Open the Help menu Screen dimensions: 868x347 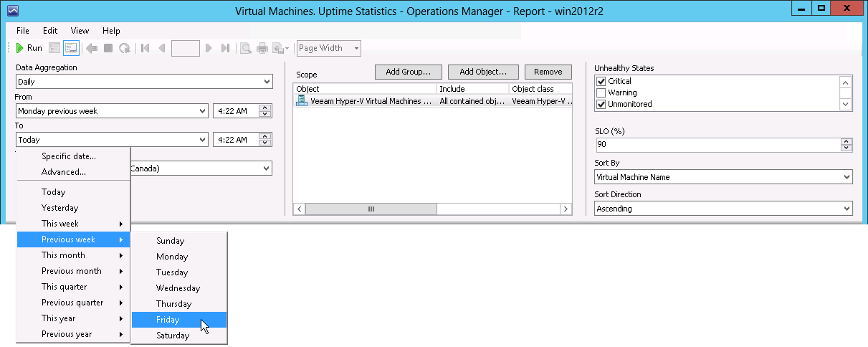tap(111, 31)
